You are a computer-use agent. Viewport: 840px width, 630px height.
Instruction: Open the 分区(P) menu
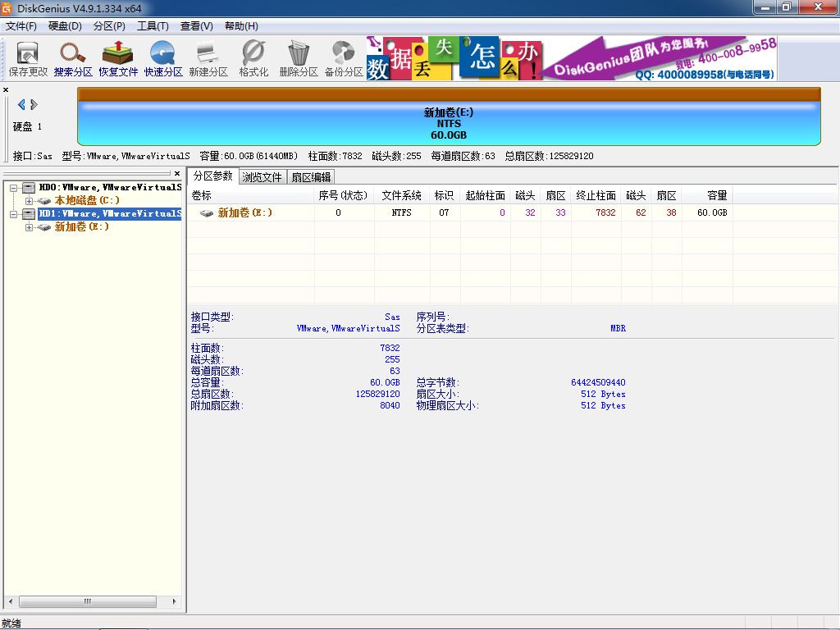pyautogui.click(x=109, y=26)
